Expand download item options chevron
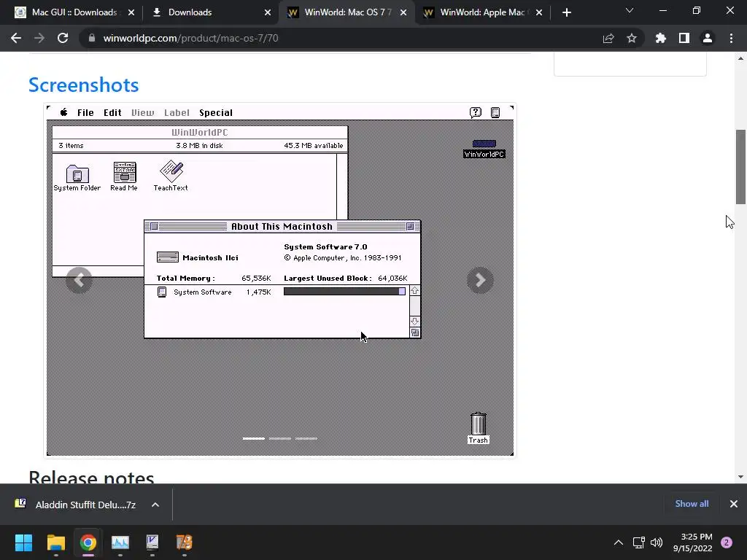Screen dimensions: 747x560 point(155,505)
